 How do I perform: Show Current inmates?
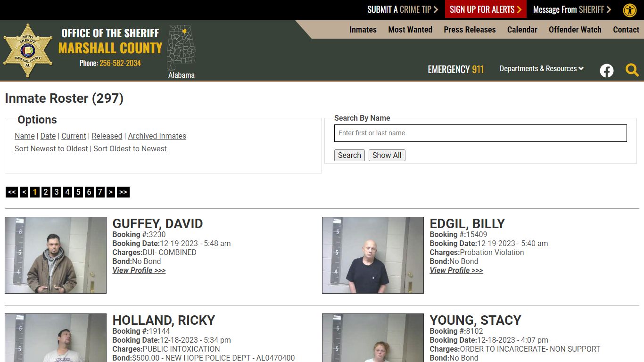(74, 136)
